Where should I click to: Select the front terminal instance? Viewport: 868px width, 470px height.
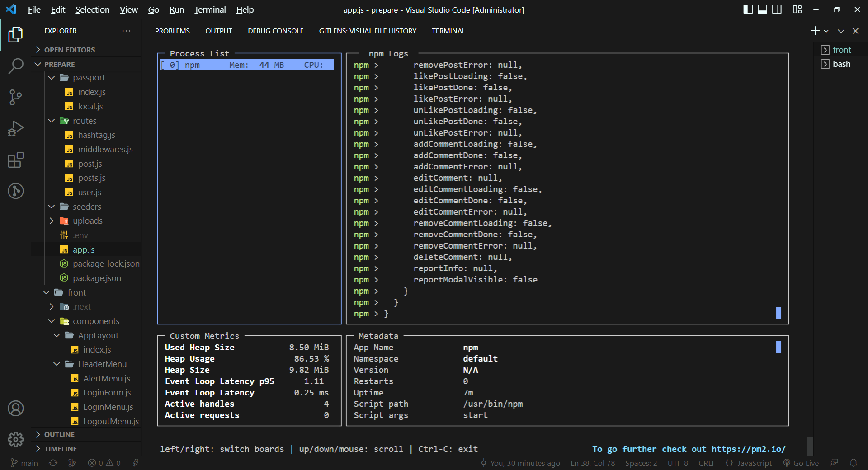pyautogui.click(x=840, y=50)
